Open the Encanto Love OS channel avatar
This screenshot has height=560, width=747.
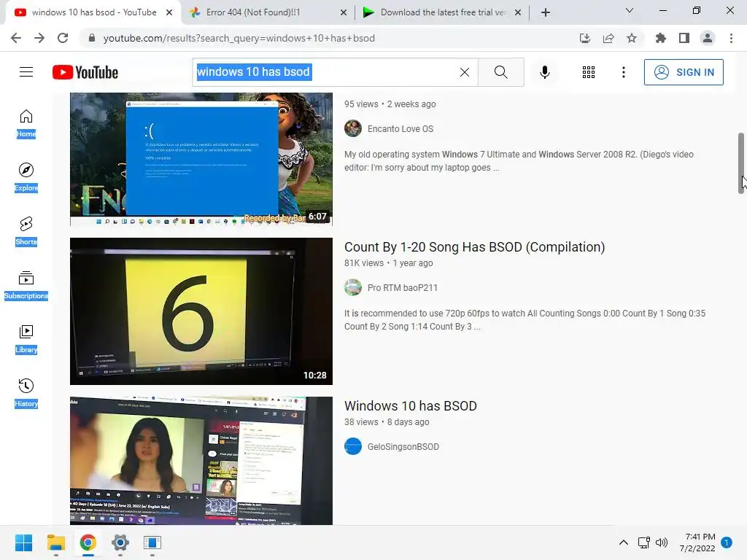(x=353, y=128)
